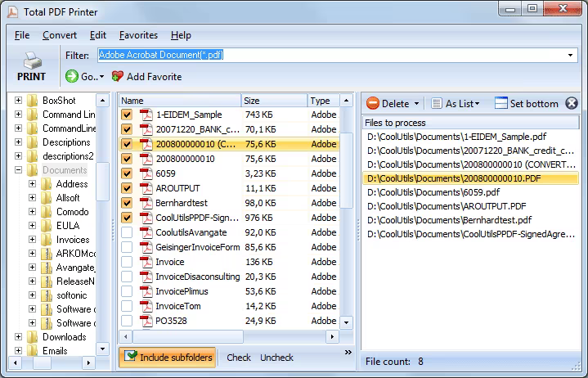Click the Check link
Viewport: 588px width, 378px height.
(239, 358)
